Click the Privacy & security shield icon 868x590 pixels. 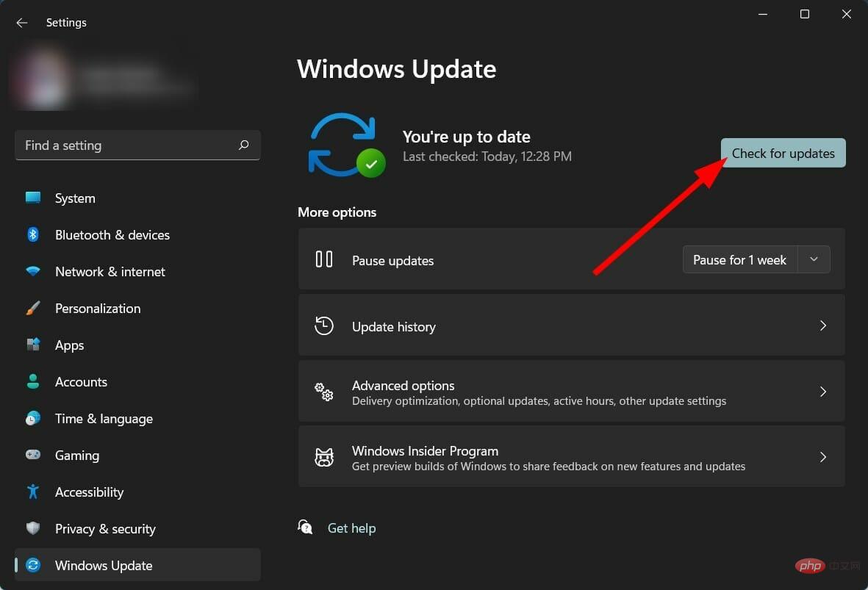coord(33,528)
